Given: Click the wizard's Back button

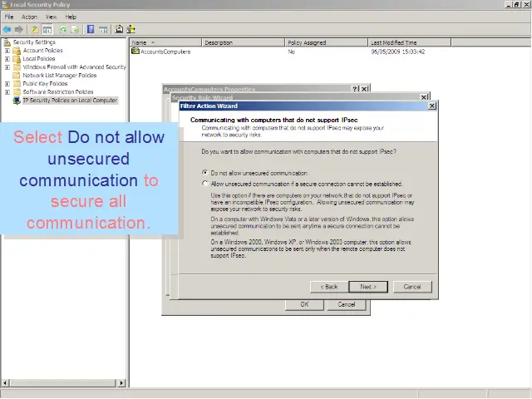Looking at the screenshot, I should pos(328,287).
